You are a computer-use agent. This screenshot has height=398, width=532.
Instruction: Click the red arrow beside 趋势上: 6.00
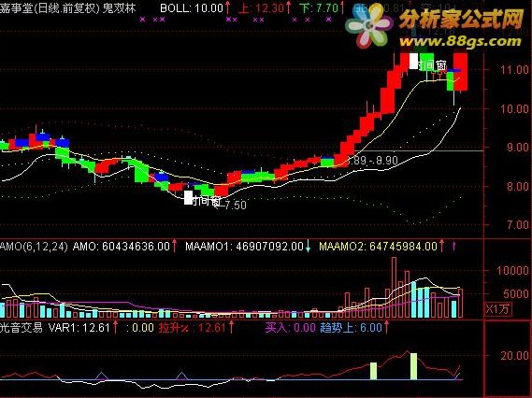(x=386, y=327)
